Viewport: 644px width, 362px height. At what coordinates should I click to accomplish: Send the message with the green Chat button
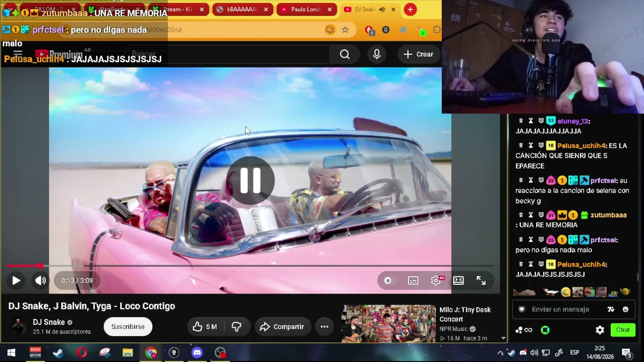[623, 330]
